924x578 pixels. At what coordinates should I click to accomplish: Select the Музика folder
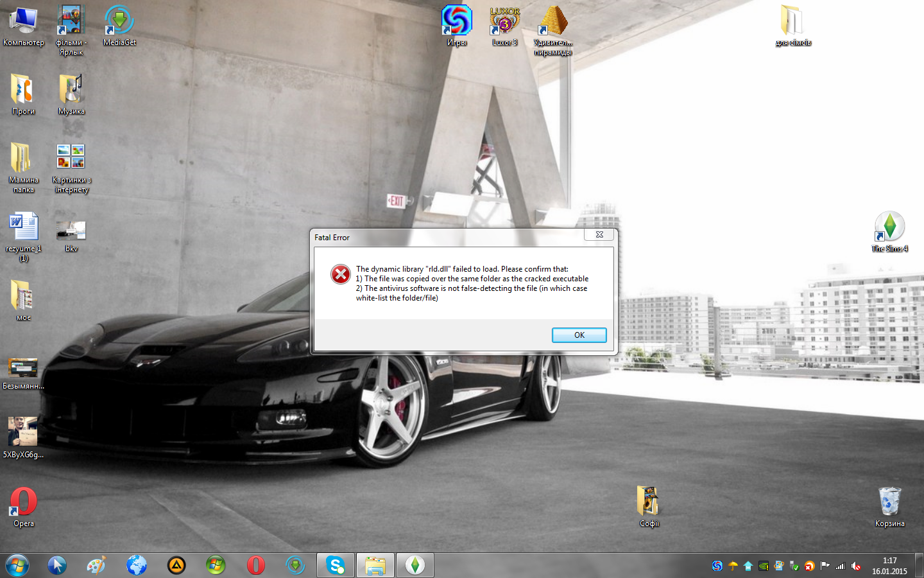pos(71,90)
